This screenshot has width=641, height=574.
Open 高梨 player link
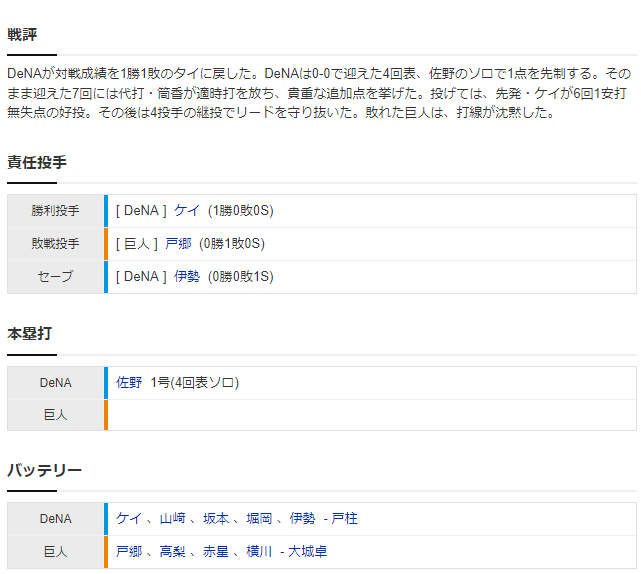(172, 552)
